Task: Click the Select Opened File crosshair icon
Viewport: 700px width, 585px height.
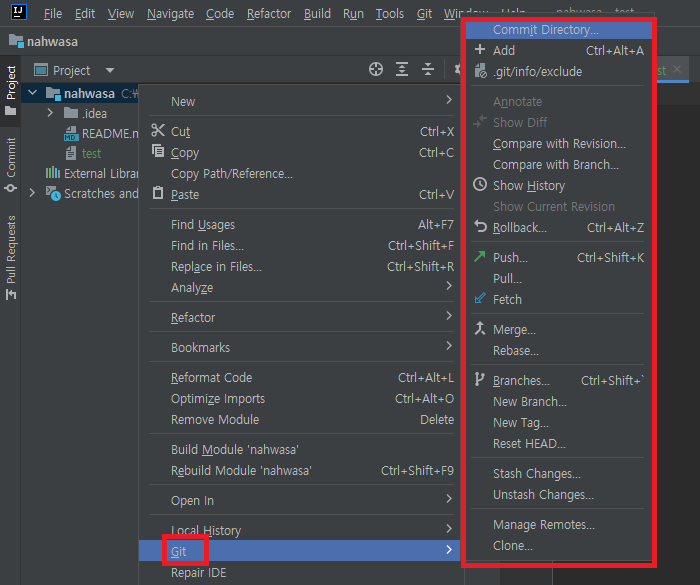Action: [x=376, y=69]
